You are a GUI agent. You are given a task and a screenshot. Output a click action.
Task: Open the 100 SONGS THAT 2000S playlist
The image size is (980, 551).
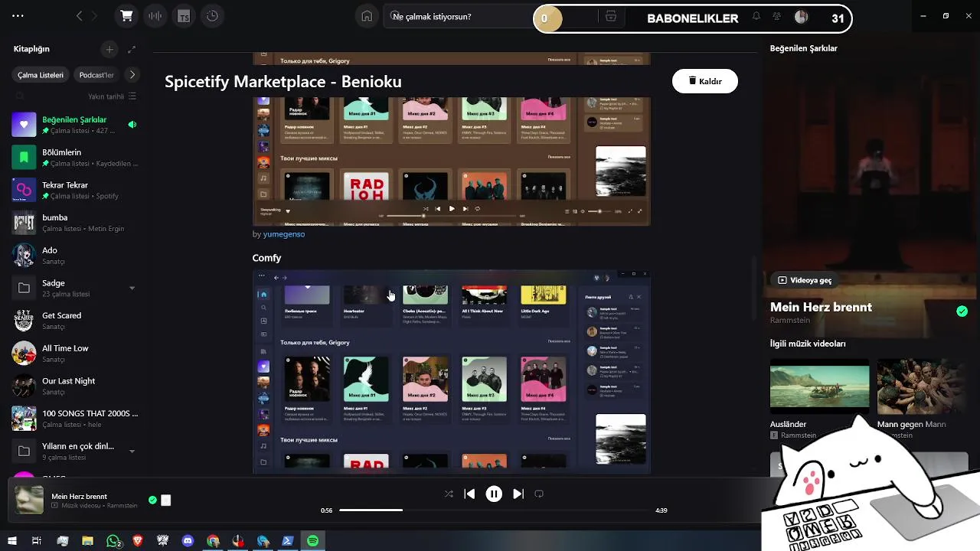74,419
